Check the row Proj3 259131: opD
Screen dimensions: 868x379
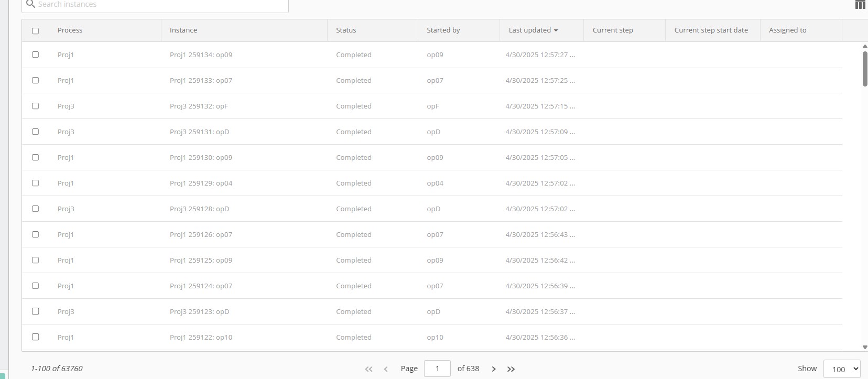click(x=36, y=132)
